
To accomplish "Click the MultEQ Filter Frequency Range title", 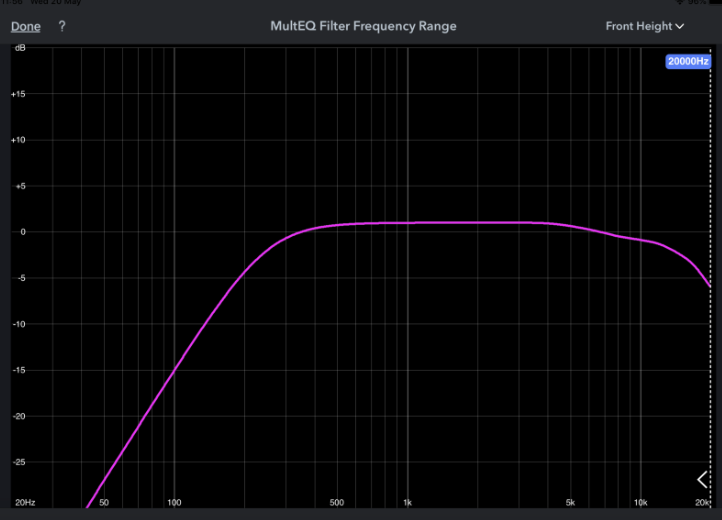I will 363,27.
